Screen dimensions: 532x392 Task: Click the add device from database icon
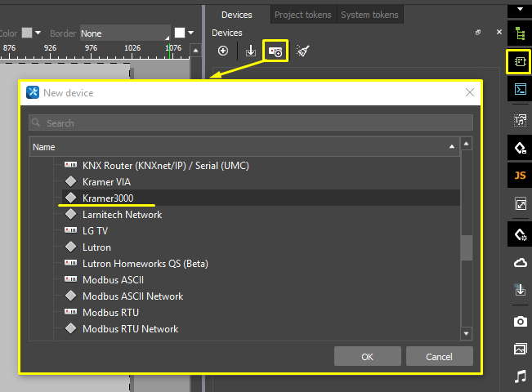pos(275,51)
